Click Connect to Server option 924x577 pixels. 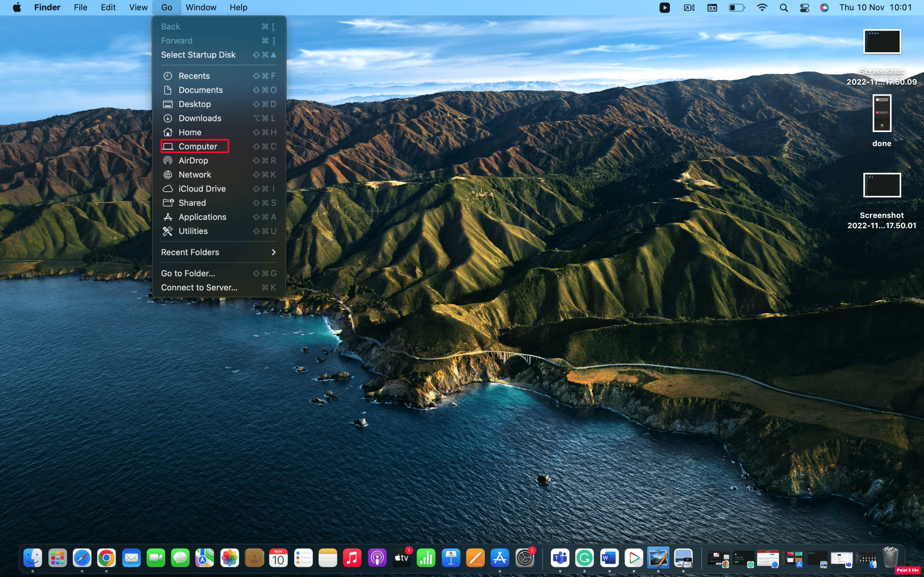(198, 287)
